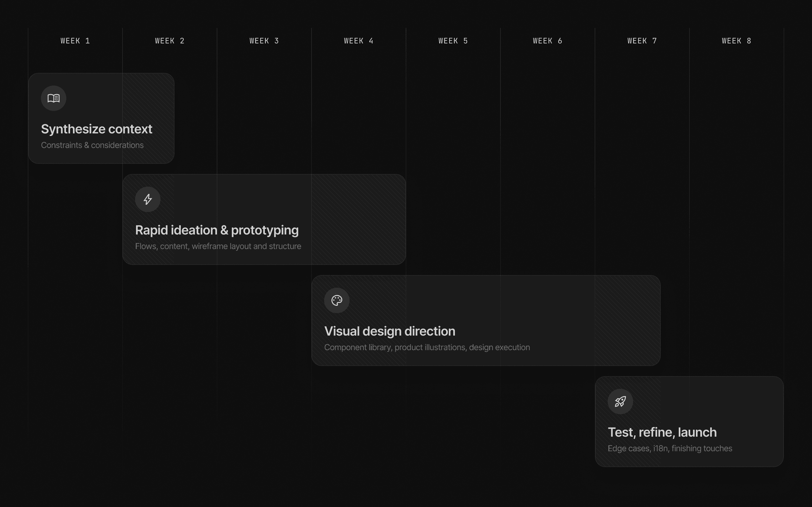Viewport: 812px width, 507px height.
Task: Click the rocket launch icon
Action: click(x=620, y=401)
